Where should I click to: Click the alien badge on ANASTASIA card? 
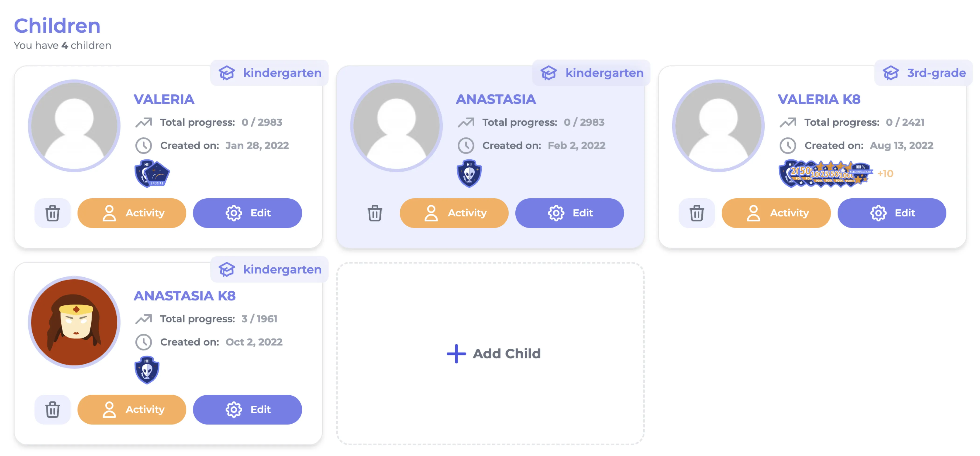(x=469, y=173)
